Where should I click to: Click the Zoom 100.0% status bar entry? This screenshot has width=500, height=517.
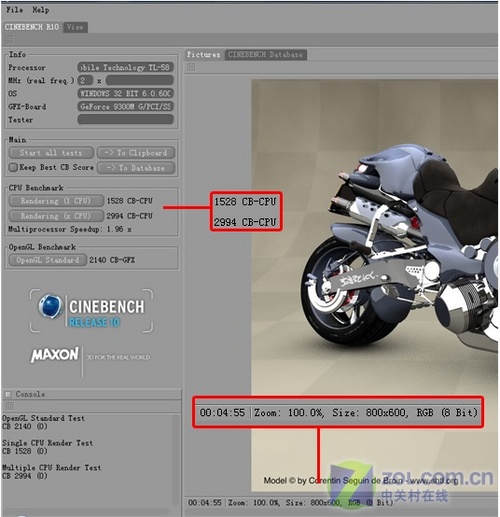tap(254, 503)
